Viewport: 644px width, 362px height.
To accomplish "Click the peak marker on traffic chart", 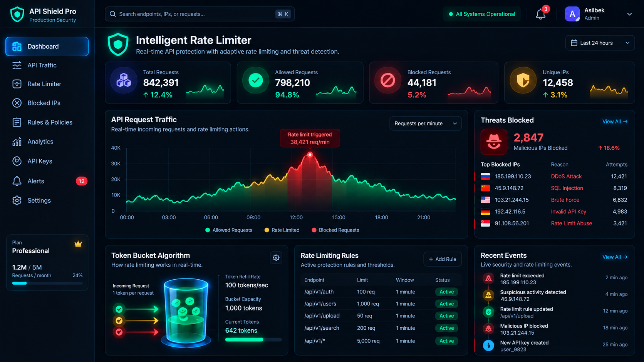I will click(310, 155).
